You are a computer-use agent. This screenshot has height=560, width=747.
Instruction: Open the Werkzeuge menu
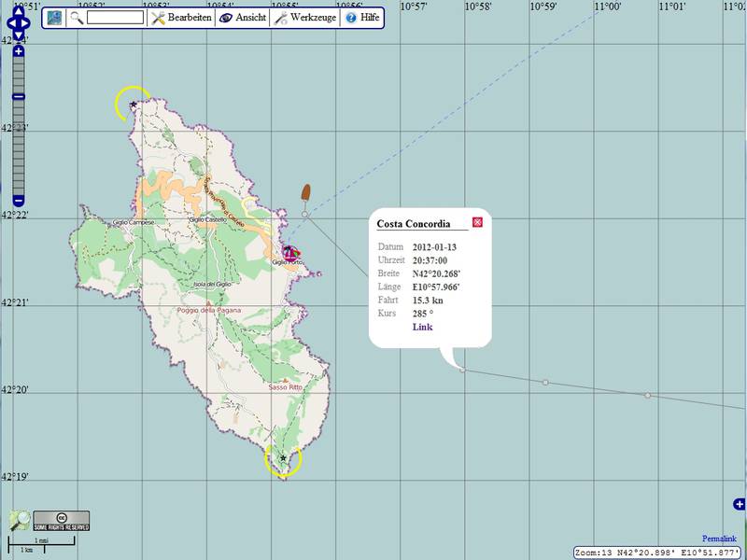(x=305, y=18)
